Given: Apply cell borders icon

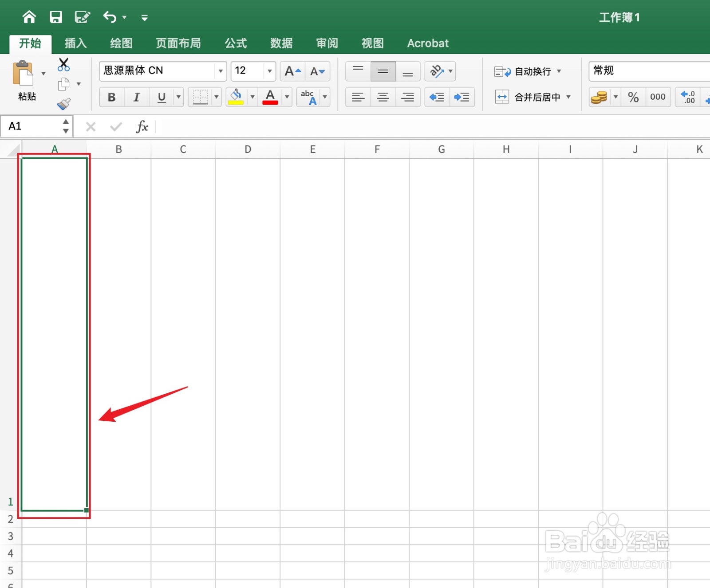Looking at the screenshot, I should click(x=200, y=97).
